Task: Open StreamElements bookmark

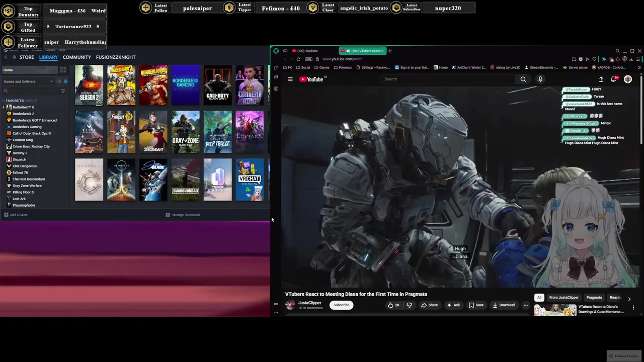Action: point(541,67)
